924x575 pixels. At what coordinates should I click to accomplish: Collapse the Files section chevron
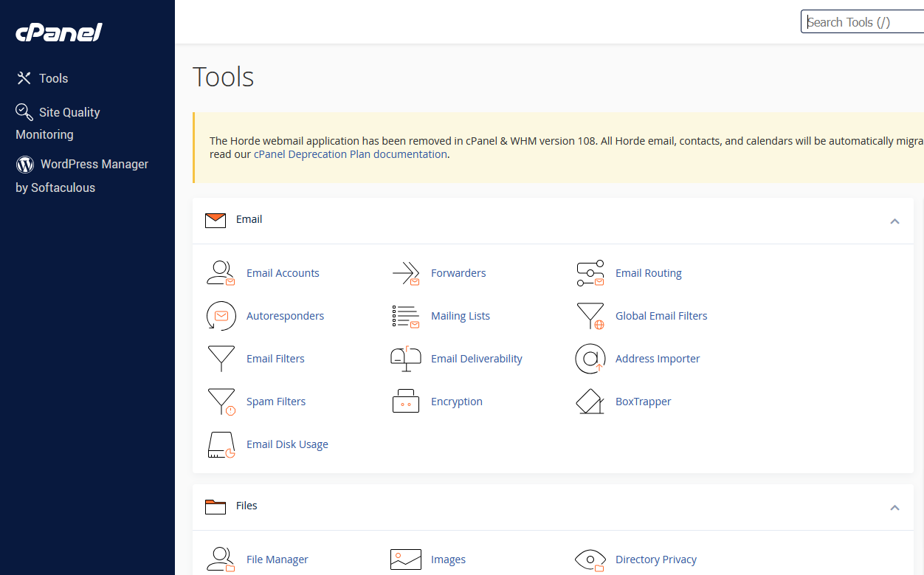(894, 507)
